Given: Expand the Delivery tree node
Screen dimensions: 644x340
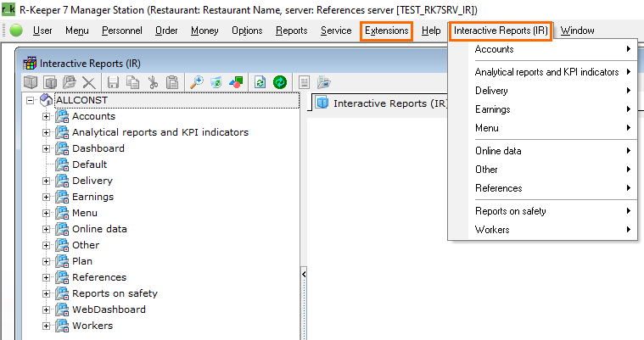Looking at the screenshot, I should pyautogui.click(x=46, y=181).
